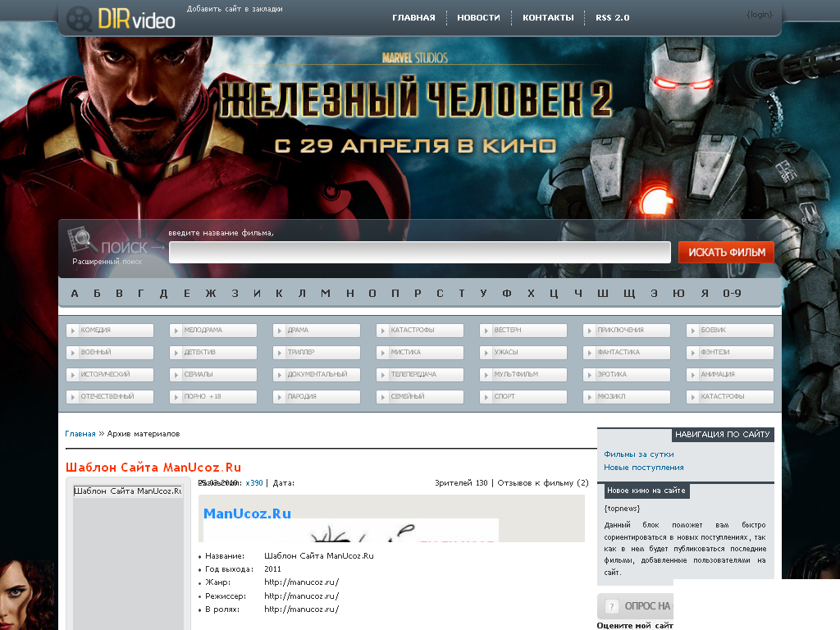Screen dimensions: 840x630
Task: Click the ИСКАТЬ ФИЛЬМ button
Action: (727, 253)
